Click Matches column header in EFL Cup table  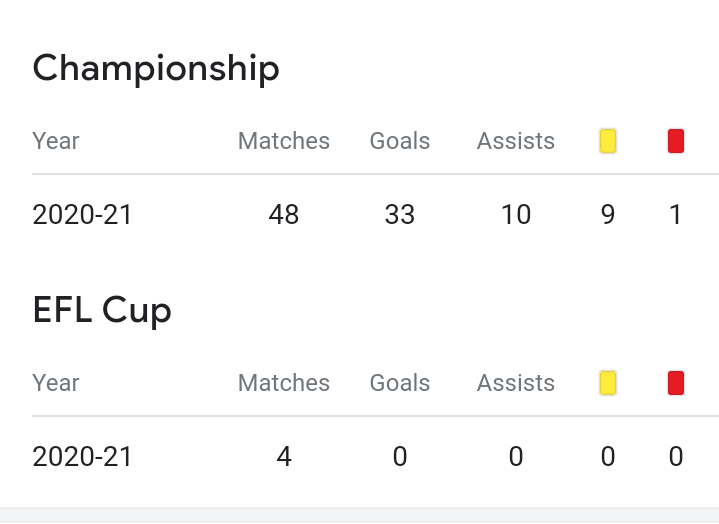click(x=284, y=383)
